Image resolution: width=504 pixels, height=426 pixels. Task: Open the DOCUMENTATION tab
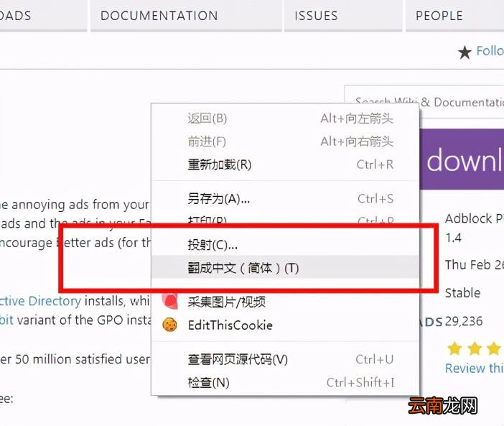186,15
